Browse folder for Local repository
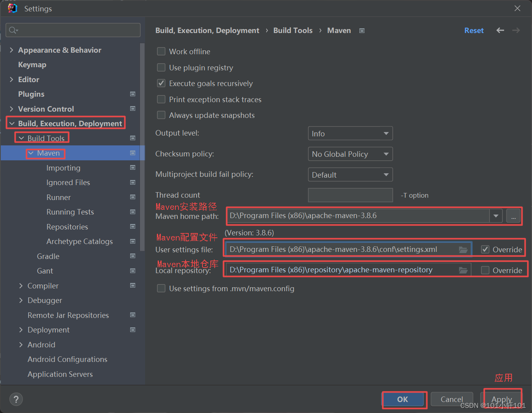Image resolution: width=532 pixels, height=413 pixels. point(463,270)
